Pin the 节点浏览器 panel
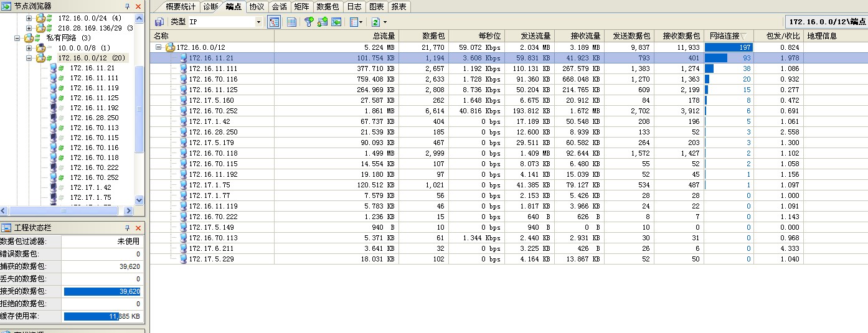 click(x=128, y=6)
